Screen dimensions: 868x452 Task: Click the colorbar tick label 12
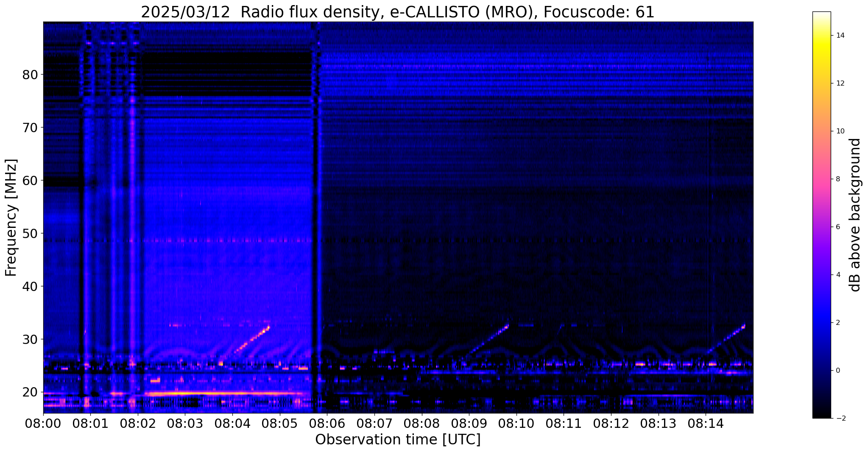[840, 83]
